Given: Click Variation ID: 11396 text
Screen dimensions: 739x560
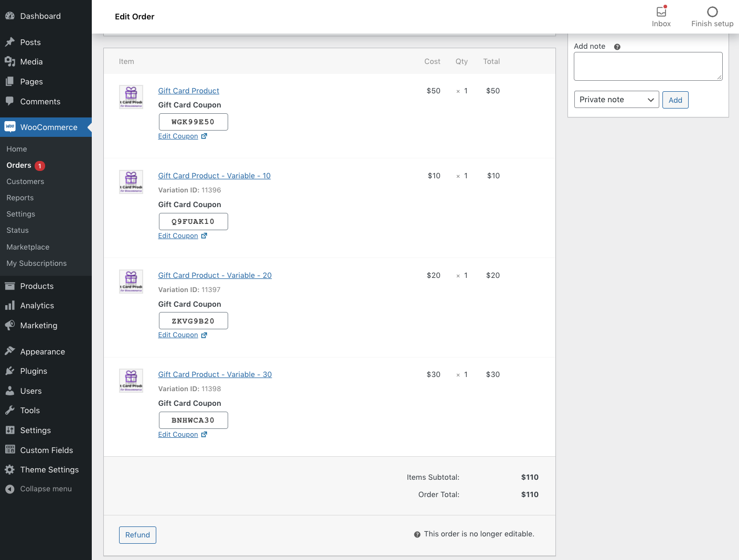Looking at the screenshot, I should pos(190,190).
